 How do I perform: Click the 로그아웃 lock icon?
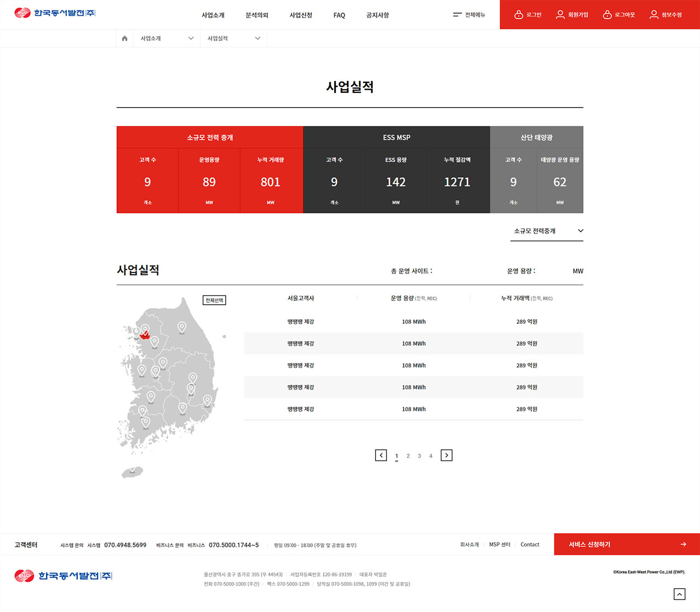(x=607, y=15)
